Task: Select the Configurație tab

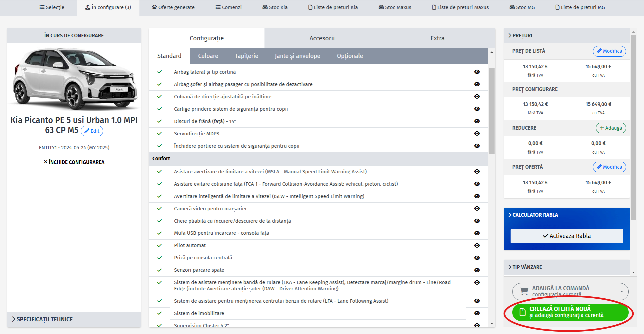Action: [207, 38]
